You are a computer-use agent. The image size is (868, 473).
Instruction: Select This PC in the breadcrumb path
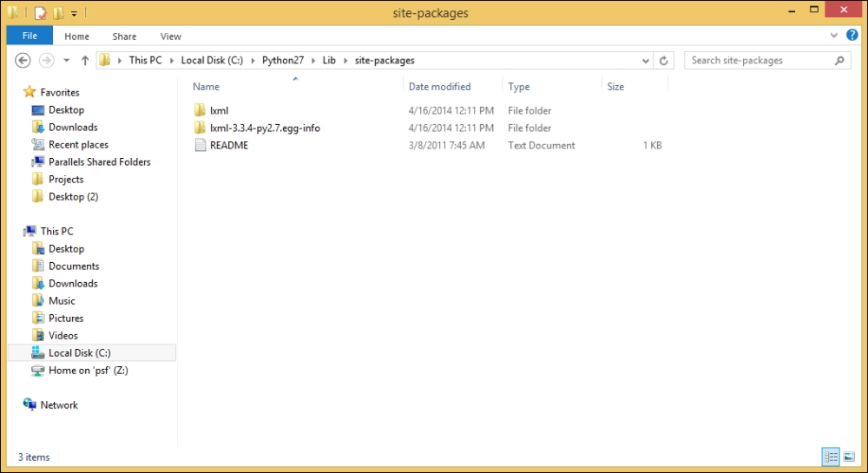[146, 60]
